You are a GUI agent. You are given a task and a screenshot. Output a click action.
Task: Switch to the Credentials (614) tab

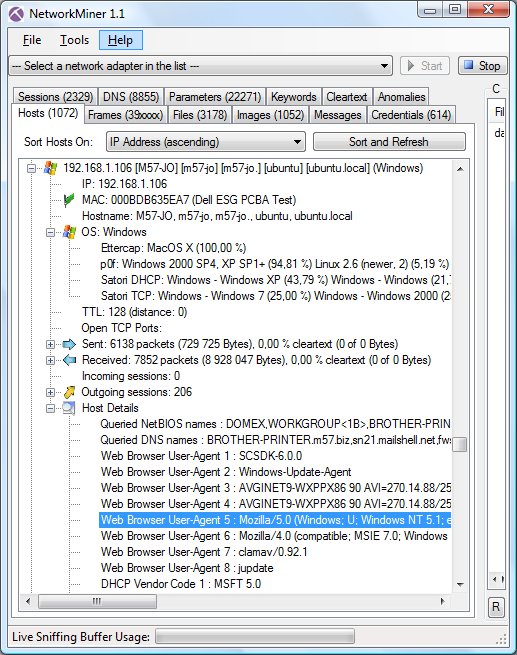(411, 115)
